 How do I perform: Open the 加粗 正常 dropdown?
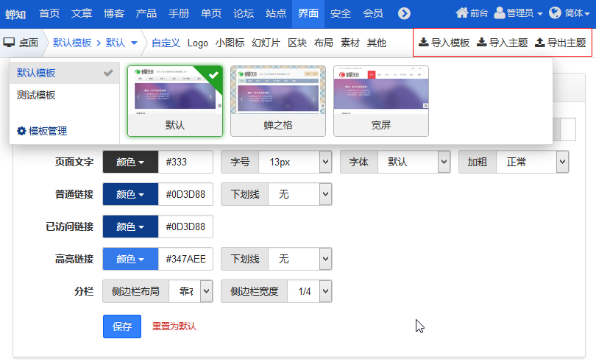point(533,162)
